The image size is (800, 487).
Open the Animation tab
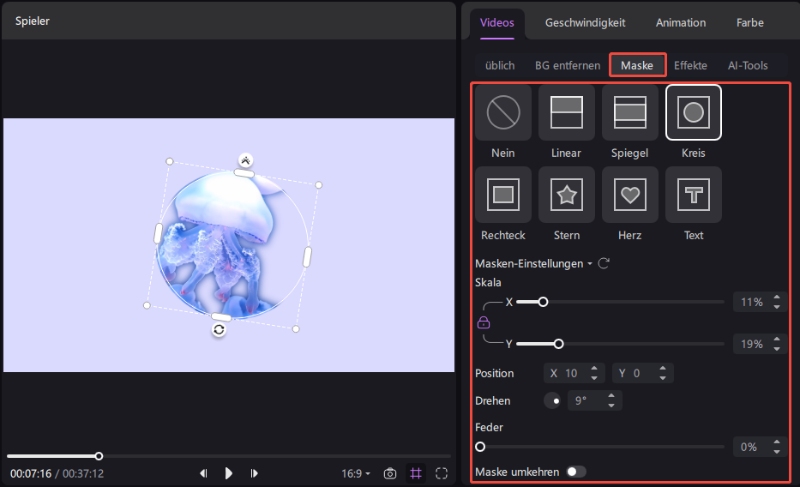681,22
